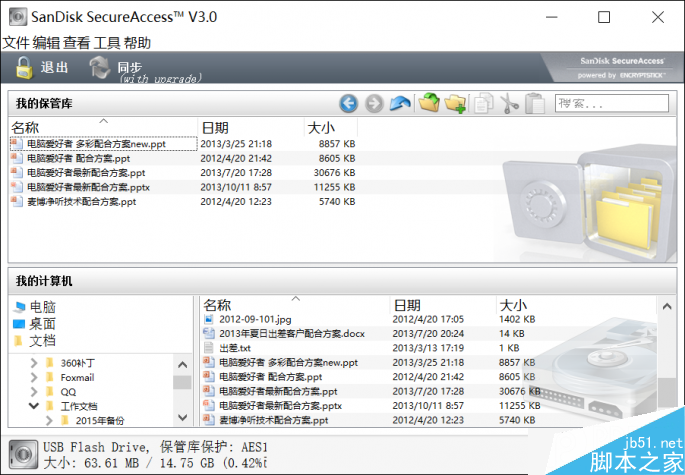This screenshot has width=685, height=475.
Task: Click the 30676 KB size cell in vault
Action: click(x=334, y=173)
